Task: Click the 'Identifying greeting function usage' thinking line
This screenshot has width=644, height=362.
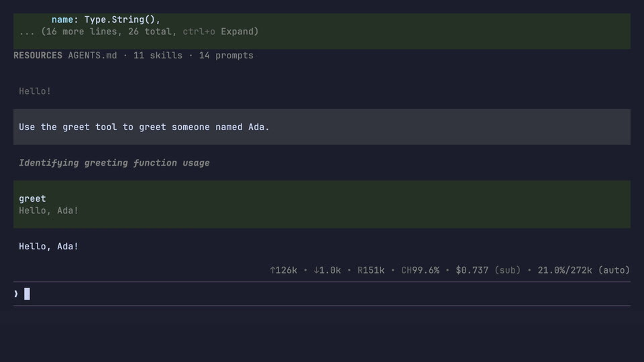Action: click(x=114, y=163)
